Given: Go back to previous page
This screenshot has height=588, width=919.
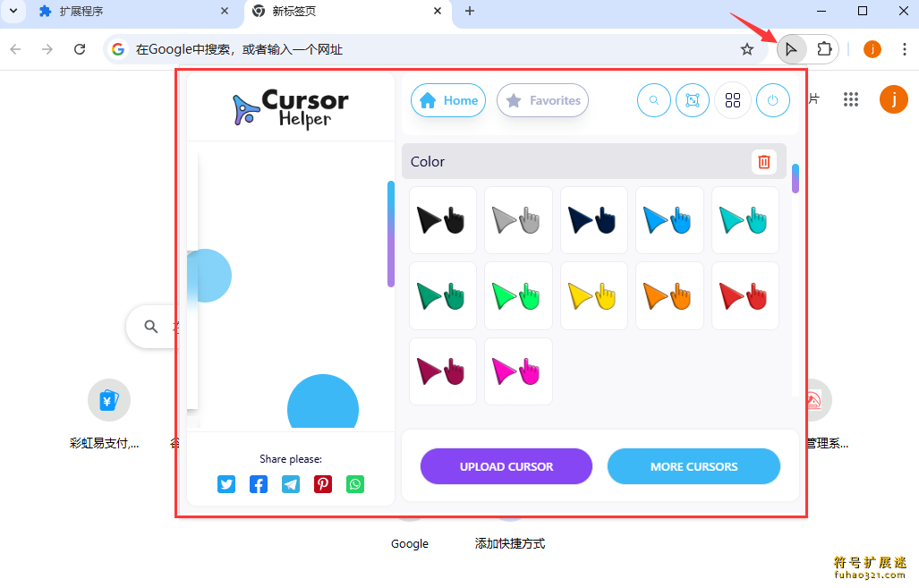Looking at the screenshot, I should pos(16,49).
